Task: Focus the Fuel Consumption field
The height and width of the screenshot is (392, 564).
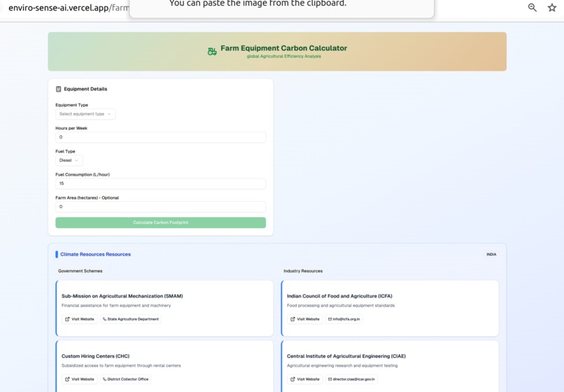Action: pos(160,183)
